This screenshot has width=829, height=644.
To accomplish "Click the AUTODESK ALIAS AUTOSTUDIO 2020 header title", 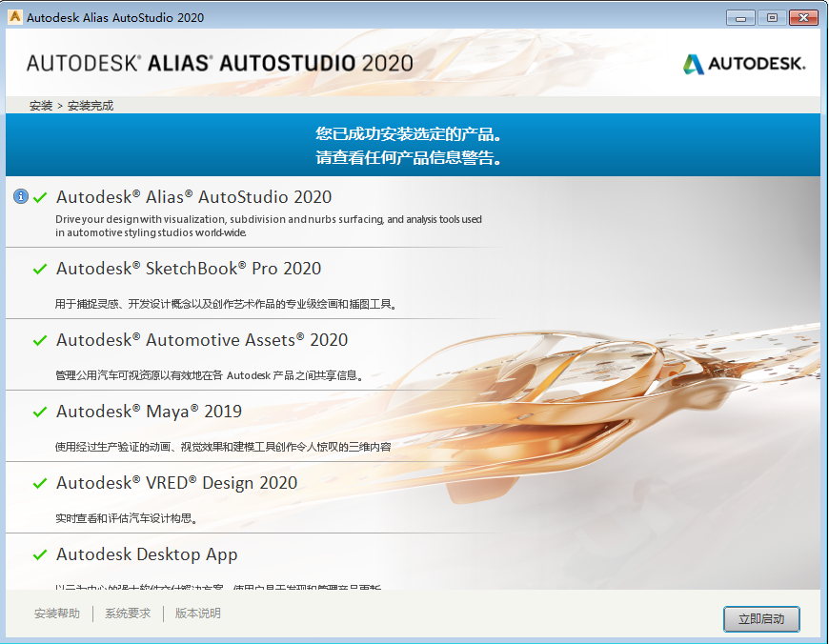I will pos(220,64).
